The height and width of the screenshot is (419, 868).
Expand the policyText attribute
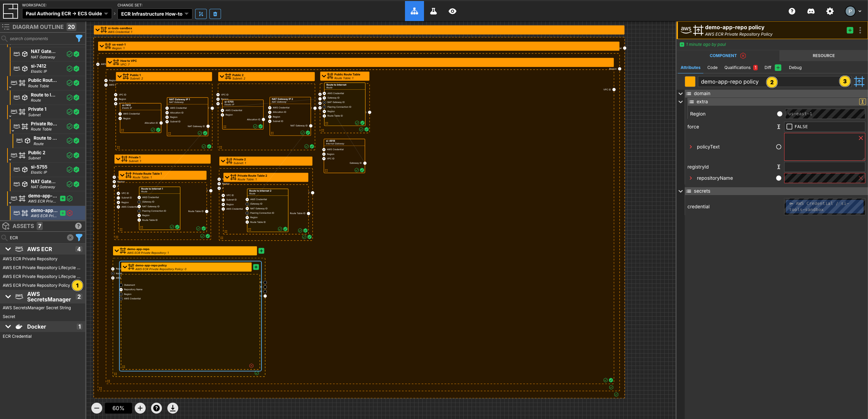pyautogui.click(x=690, y=147)
